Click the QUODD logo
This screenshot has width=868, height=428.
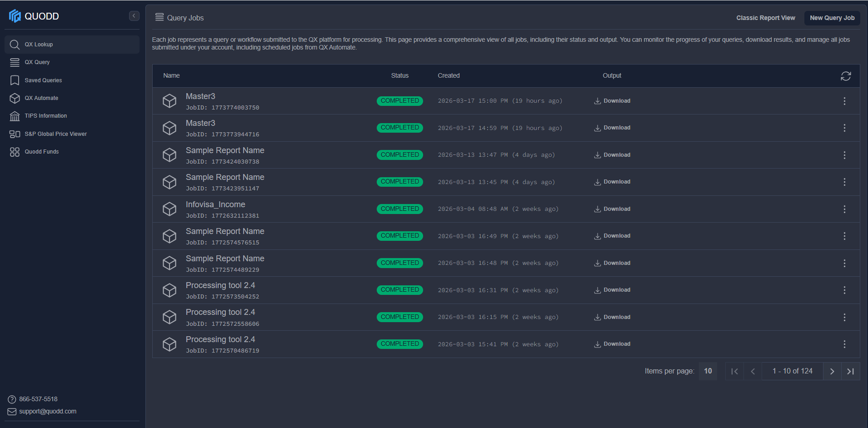pos(34,16)
